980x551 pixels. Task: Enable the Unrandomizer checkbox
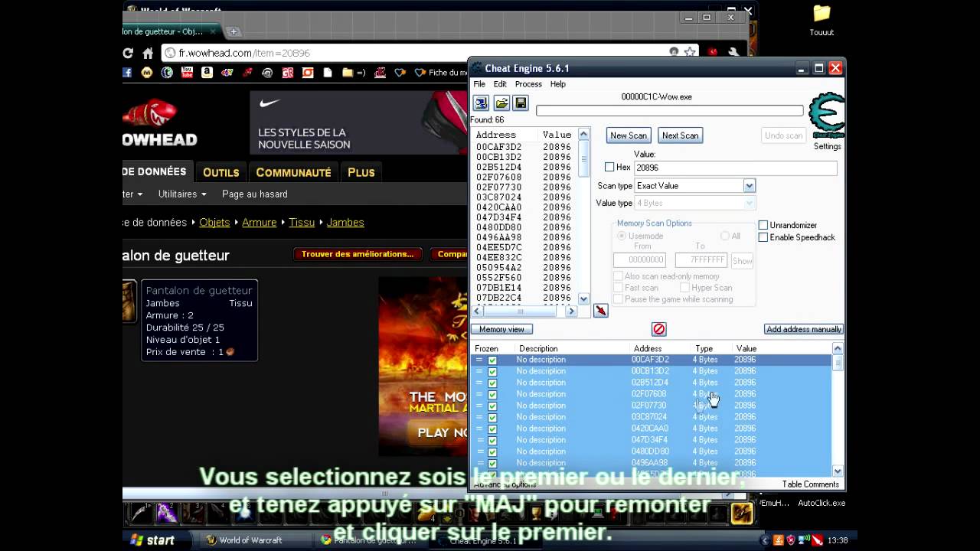[763, 225]
